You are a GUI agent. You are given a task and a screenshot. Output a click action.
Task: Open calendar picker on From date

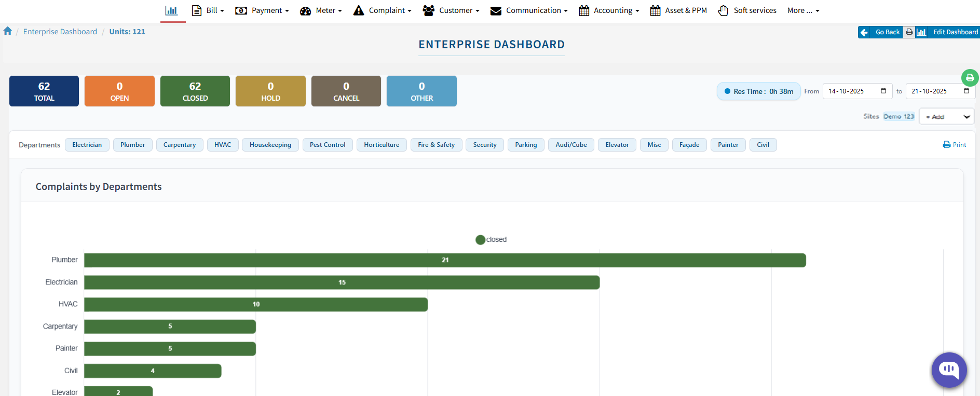click(883, 91)
